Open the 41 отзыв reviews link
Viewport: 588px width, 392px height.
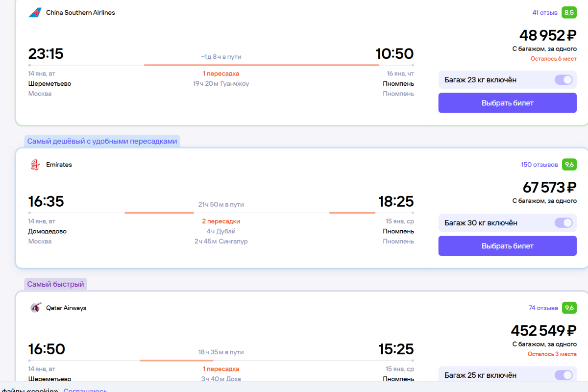[x=545, y=13]
